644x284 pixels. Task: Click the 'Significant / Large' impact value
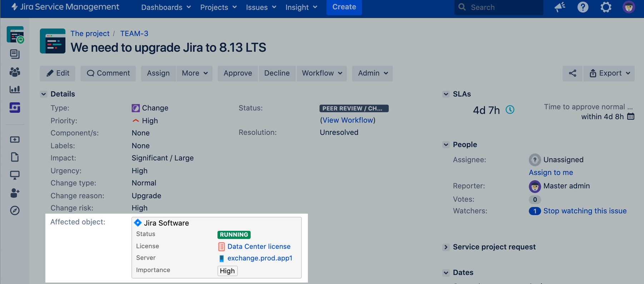pos(163,158)
